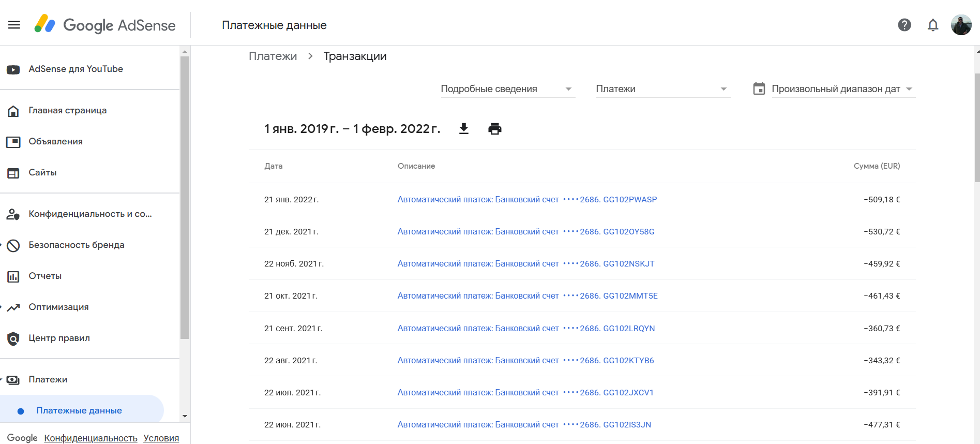Open the user account avatar
This screenshot has height=444, width=980.
tap(961, 25)
